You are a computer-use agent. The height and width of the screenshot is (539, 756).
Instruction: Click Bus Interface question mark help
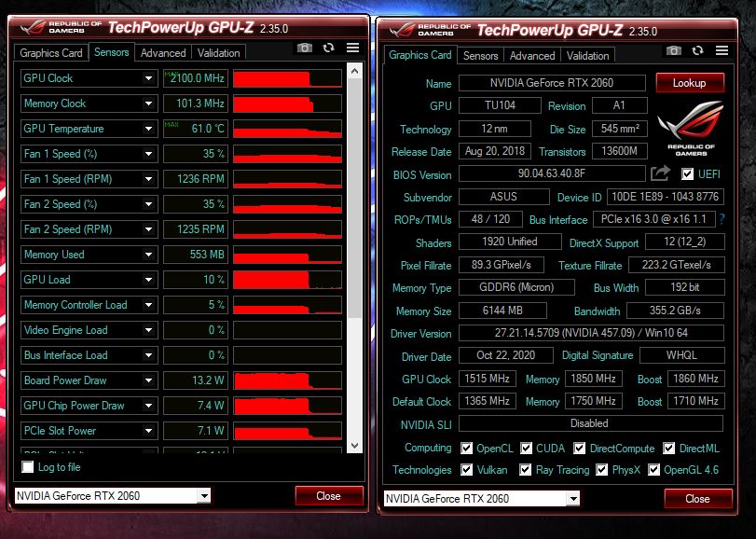[722, 219]
